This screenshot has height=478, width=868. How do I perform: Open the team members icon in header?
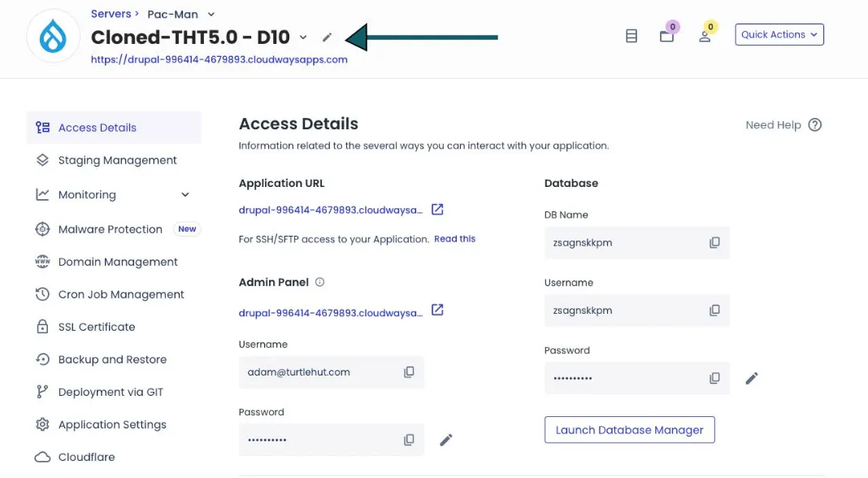705,37
